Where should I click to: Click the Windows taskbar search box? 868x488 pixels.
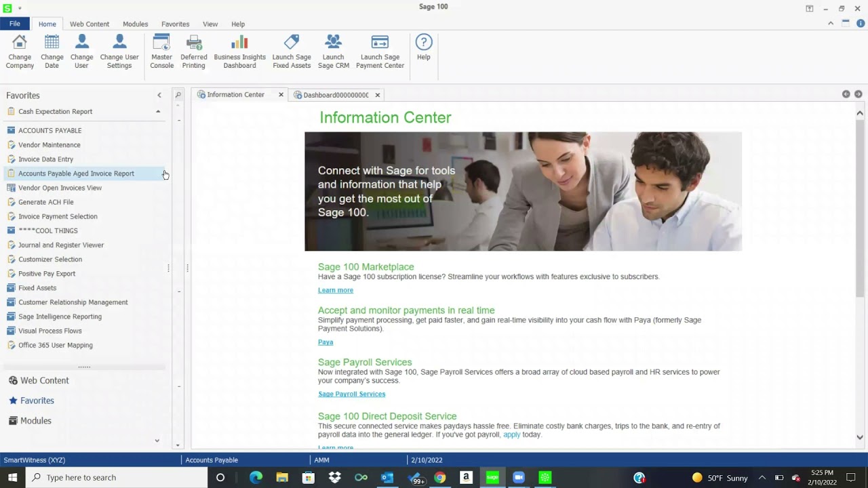(x=117, y=477)
